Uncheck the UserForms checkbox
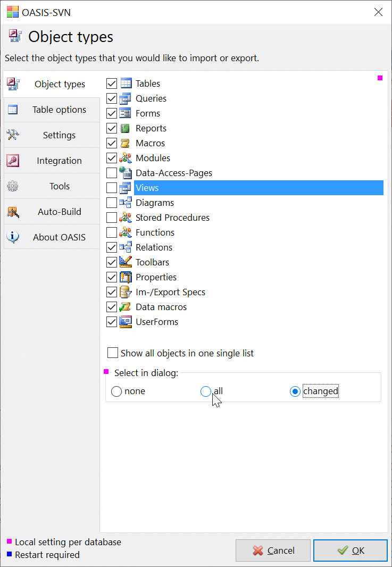This screenshot has width=392, height=567. [112, 322]
